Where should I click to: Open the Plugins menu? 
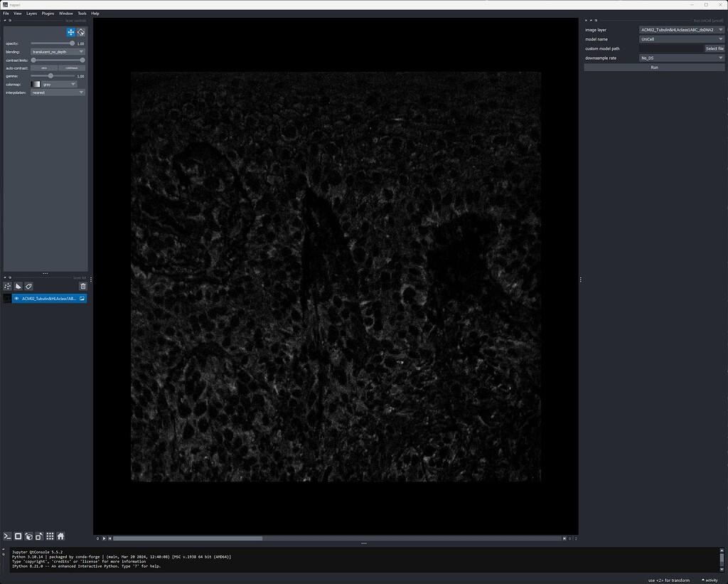tap(48, 14)
